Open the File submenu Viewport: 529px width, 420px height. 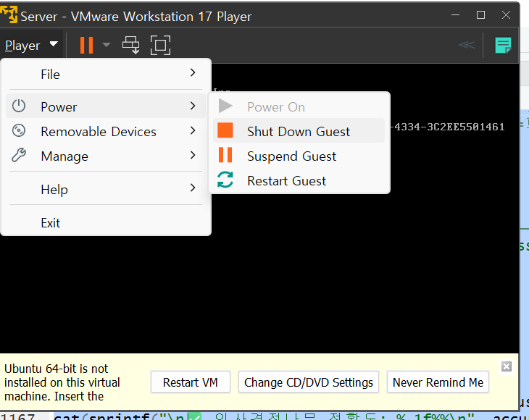(x=106, y=74)
